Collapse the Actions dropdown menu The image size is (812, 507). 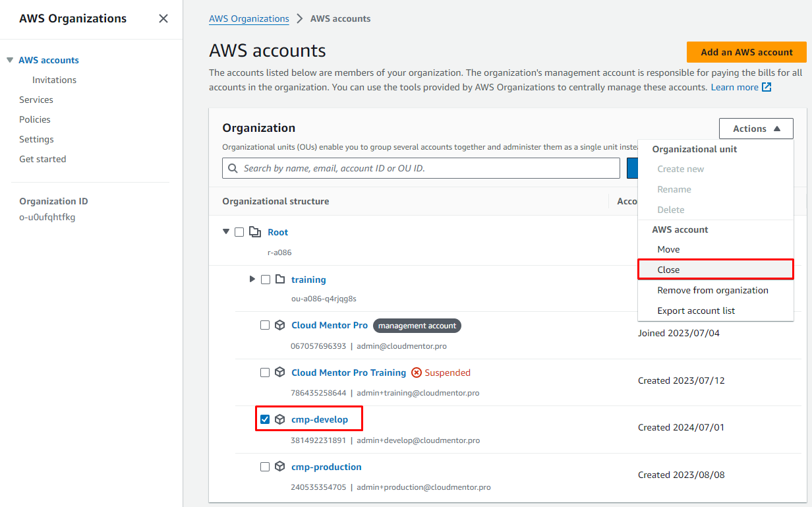pyautogui.click(x=755, y=129)
